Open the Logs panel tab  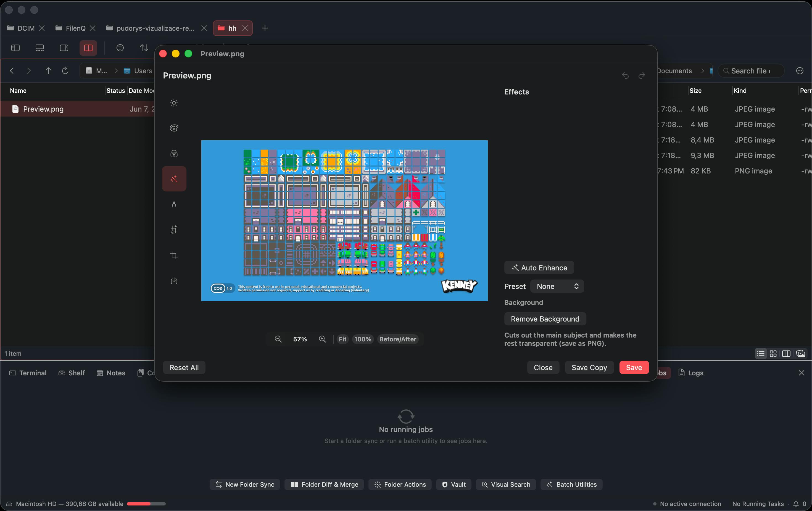point(691,373)
